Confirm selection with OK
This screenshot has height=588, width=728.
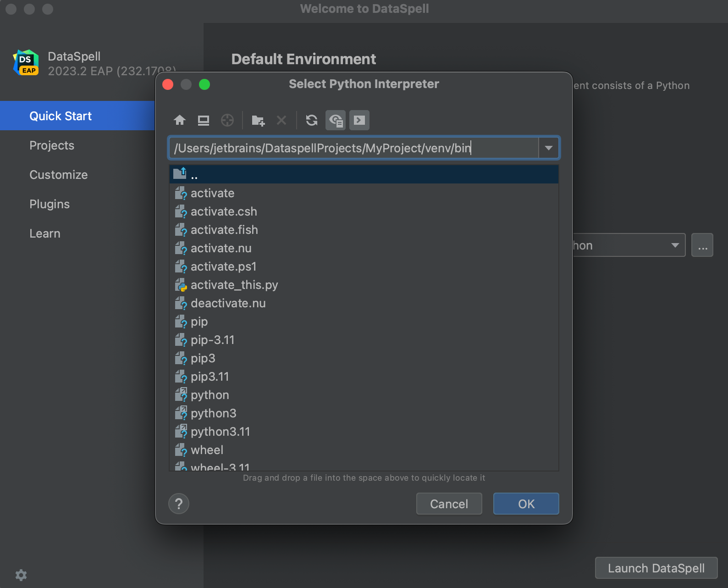526,504
